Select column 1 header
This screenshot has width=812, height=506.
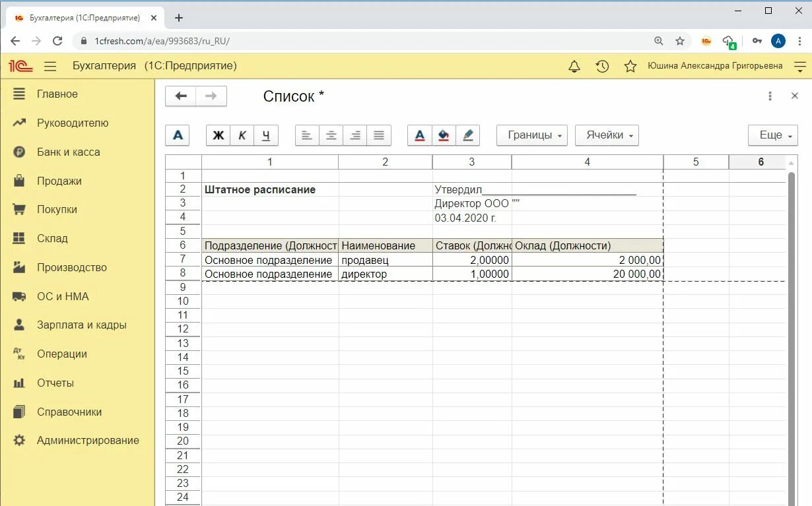(x=269, y=162)
